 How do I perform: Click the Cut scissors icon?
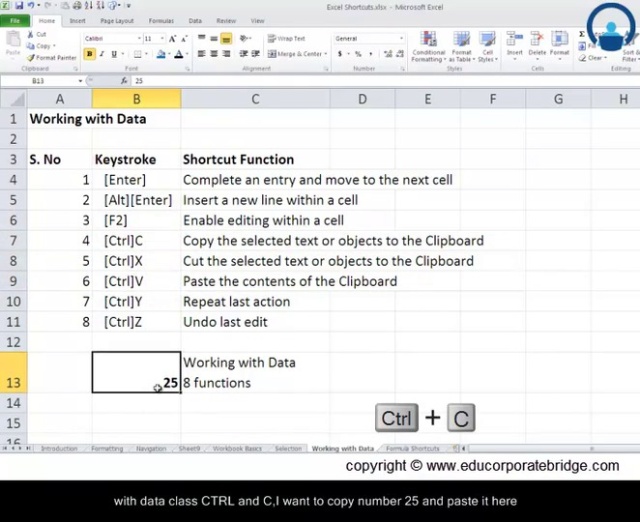(x=30, y=34)
